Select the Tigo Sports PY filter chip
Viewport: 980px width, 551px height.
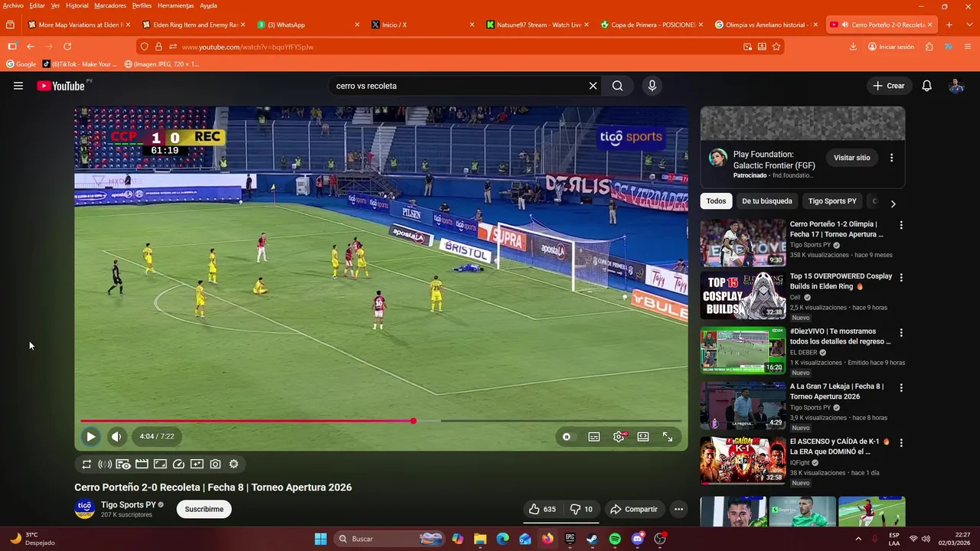coord(832,201)
